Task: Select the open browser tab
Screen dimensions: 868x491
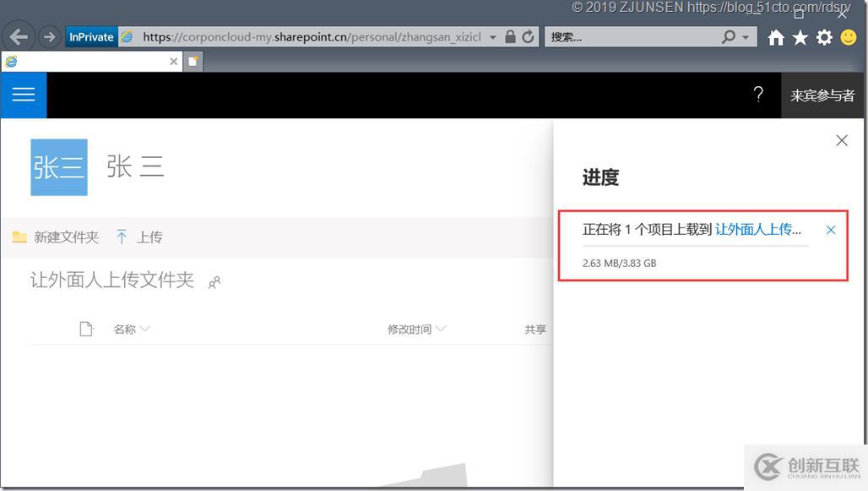Action: click(x=92, y=61)
